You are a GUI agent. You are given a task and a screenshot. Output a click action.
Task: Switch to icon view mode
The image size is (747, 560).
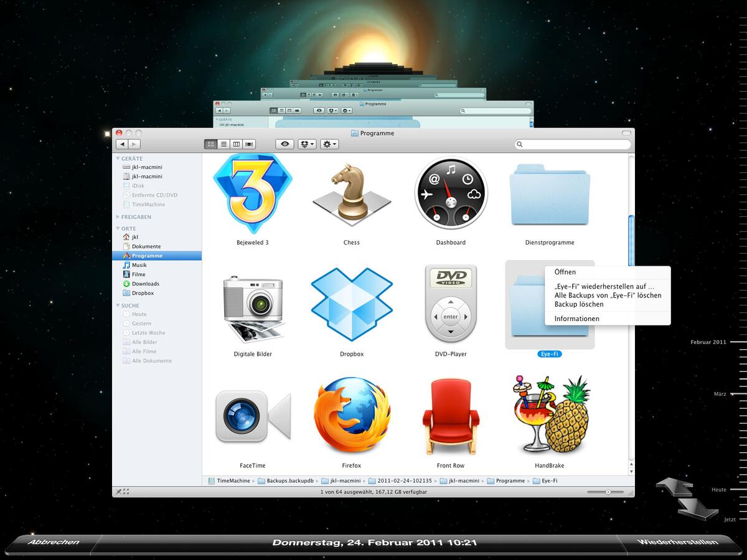[210, 144]
